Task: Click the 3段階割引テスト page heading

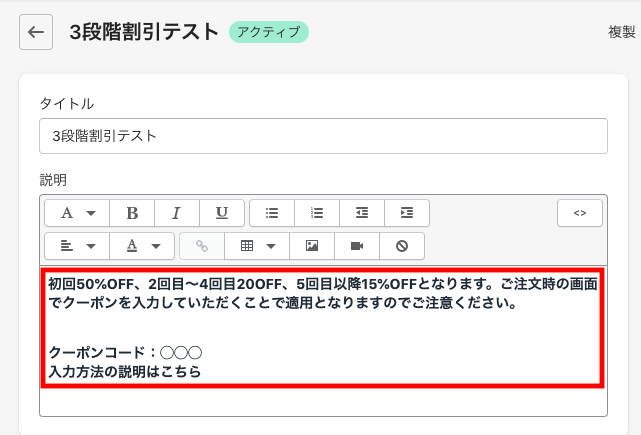Action: (x=144, y=32)
